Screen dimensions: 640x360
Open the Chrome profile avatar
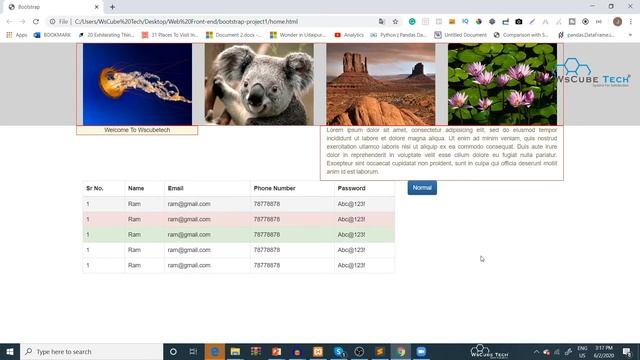pyautogui.click(x=617, y=22)
